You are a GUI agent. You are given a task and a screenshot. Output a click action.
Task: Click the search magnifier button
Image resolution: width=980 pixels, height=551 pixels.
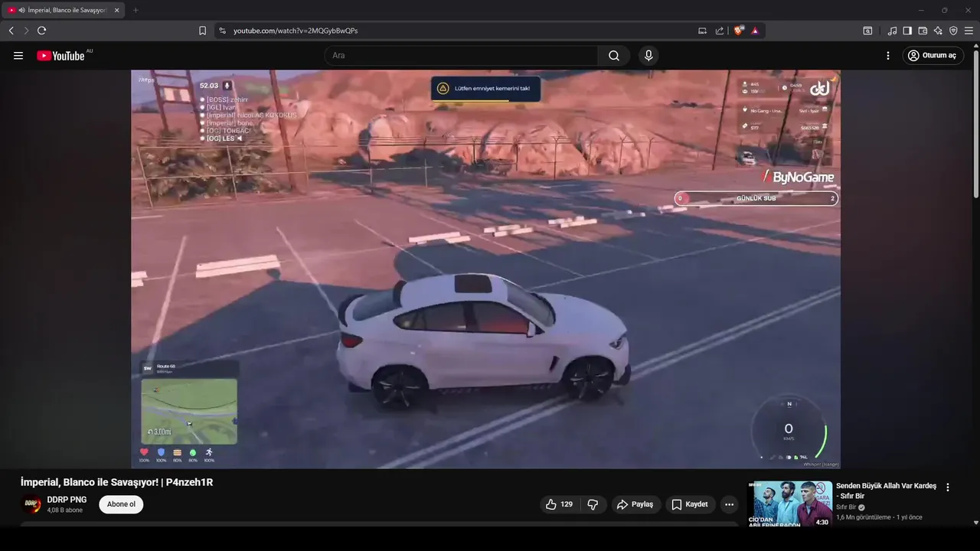click(x=614, y=56)
